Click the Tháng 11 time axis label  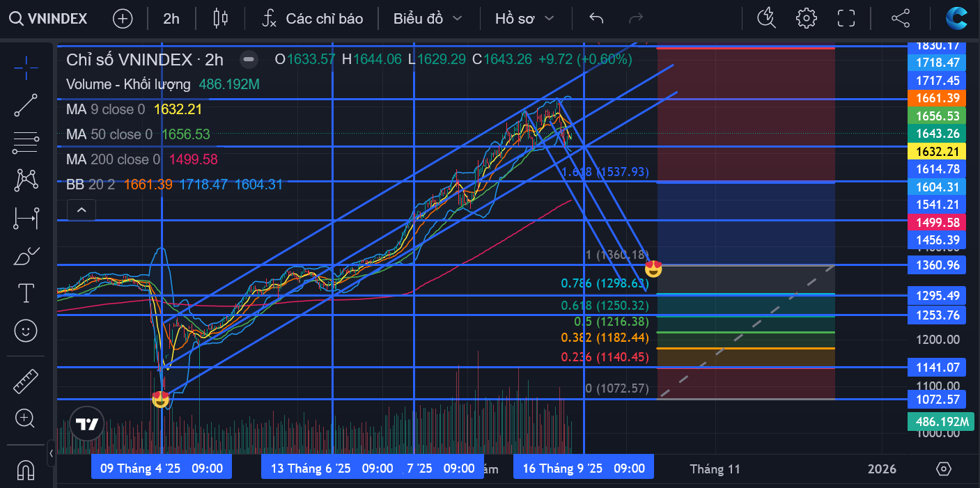point(715,469)
